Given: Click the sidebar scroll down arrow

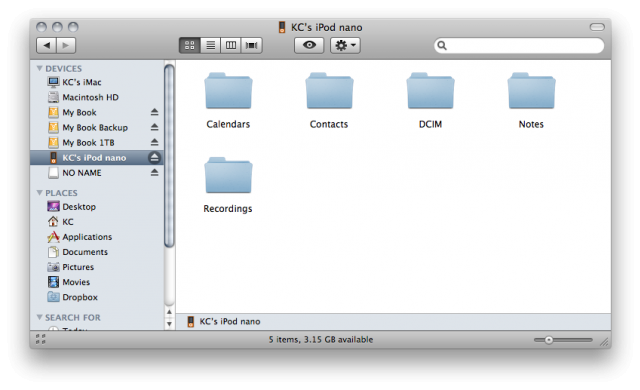Looking at the screenshot, I should 169,324.
